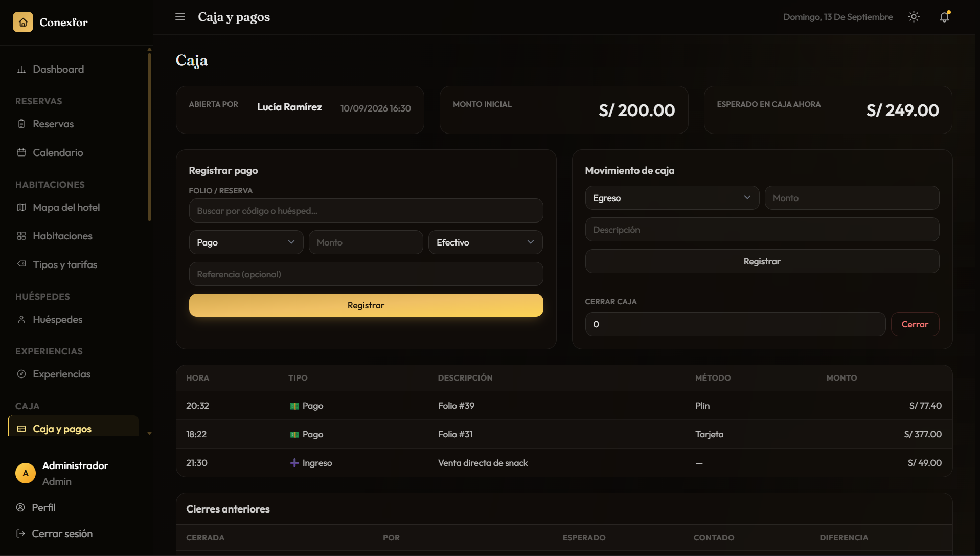
Task: Click the sidebar scroll down arrow
Action: [x=149, y=433]
